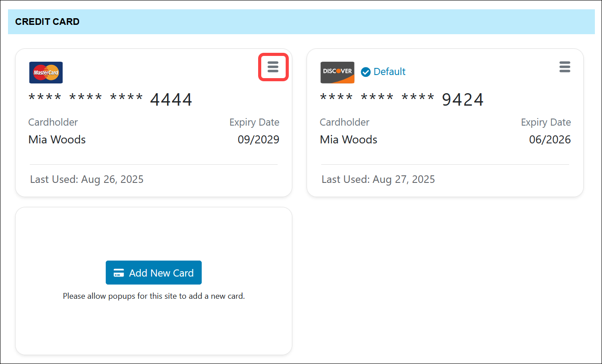Open the options menu on the Discover card
602x364 pixels.
point(564,67)
